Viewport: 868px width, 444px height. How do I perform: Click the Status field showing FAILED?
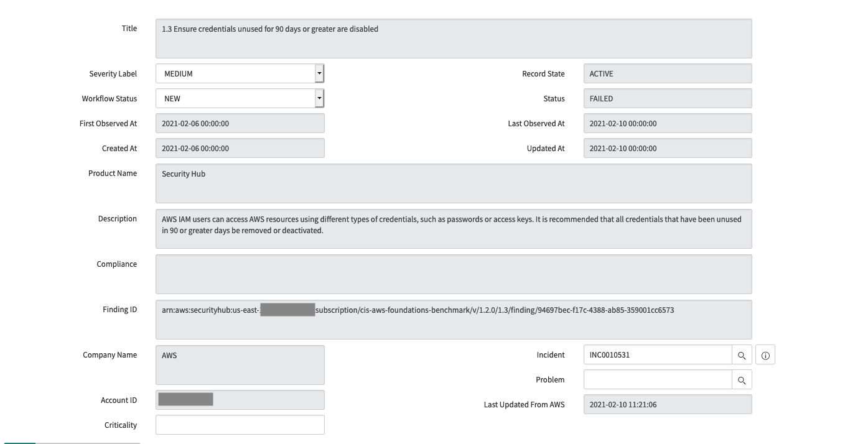pyautogui.click(x=667, y=98)
